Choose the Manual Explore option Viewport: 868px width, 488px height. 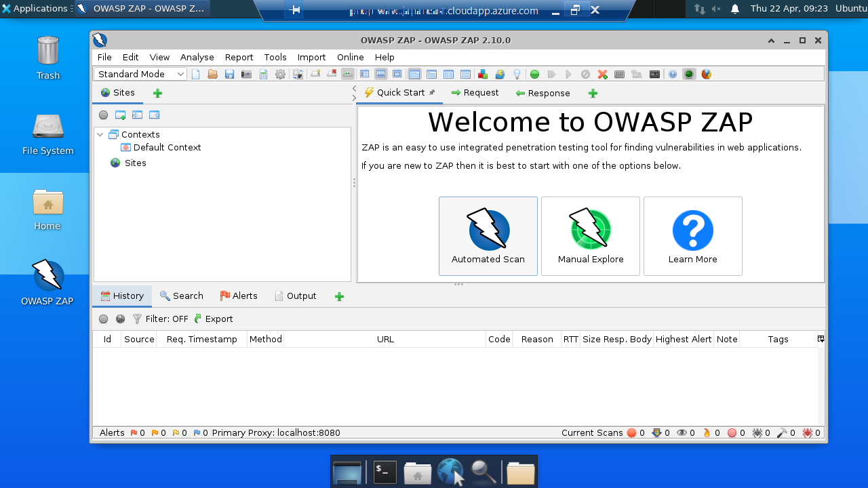coord(591,237)
